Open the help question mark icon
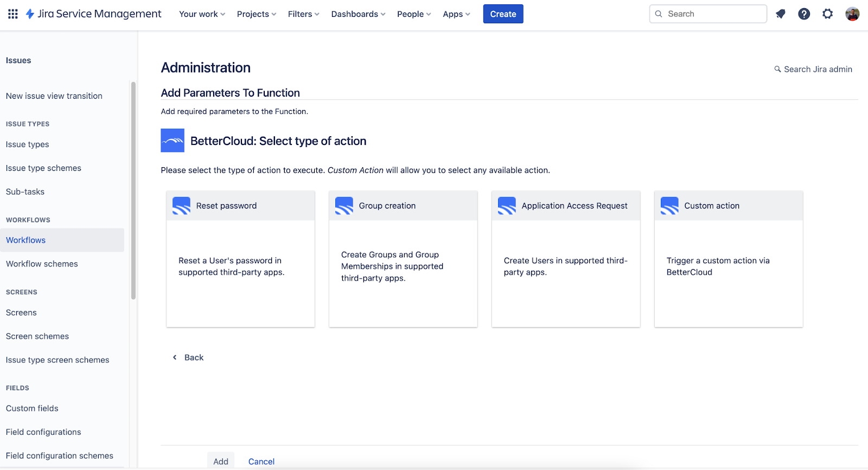This screenshot has width=868, height=470. click(804, 14)
